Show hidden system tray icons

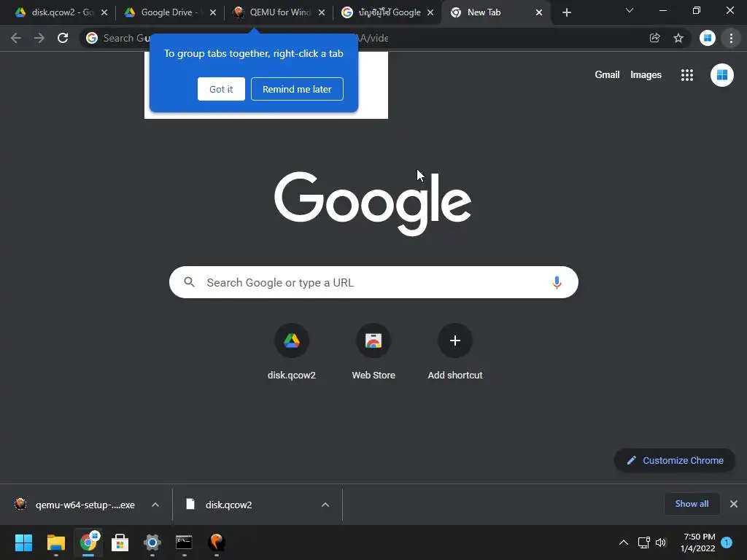point(624,542)
